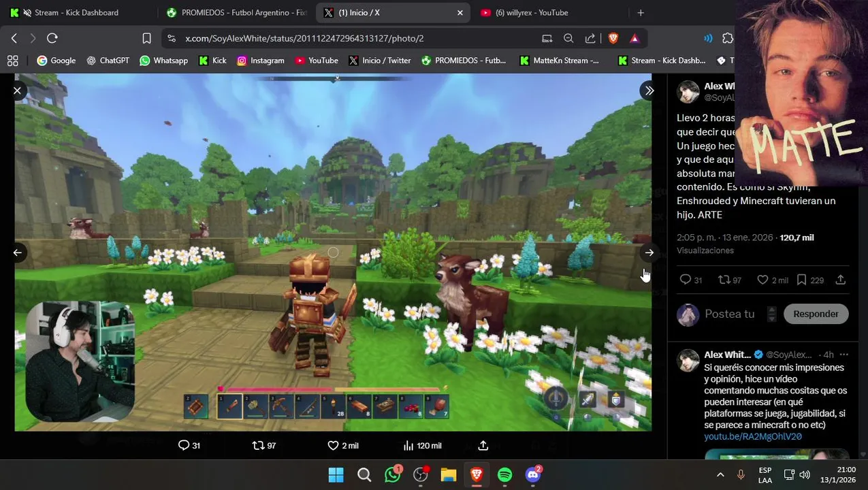Like the post under the photo (2 mil)
The width and height of the screenshot is (868, 490).
pos(343,445)
